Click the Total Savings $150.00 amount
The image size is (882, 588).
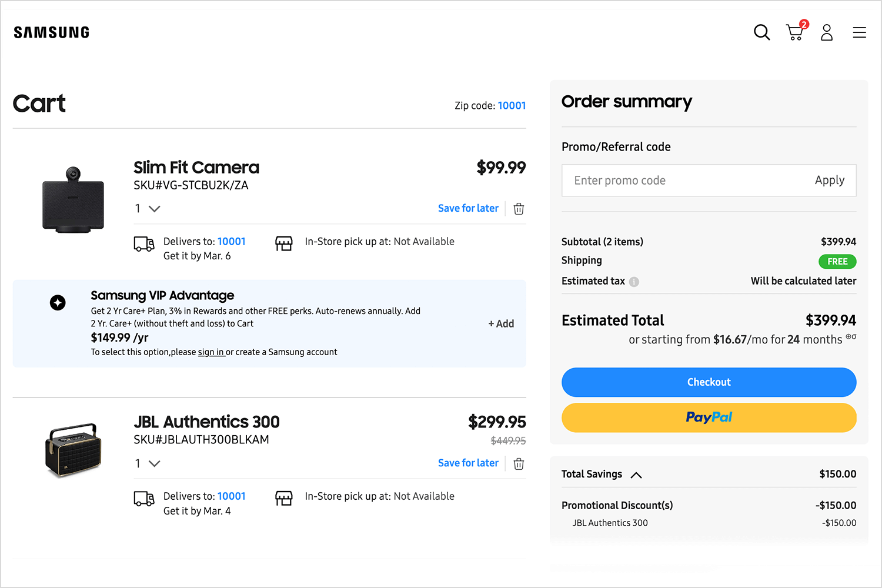coord(838,475)
